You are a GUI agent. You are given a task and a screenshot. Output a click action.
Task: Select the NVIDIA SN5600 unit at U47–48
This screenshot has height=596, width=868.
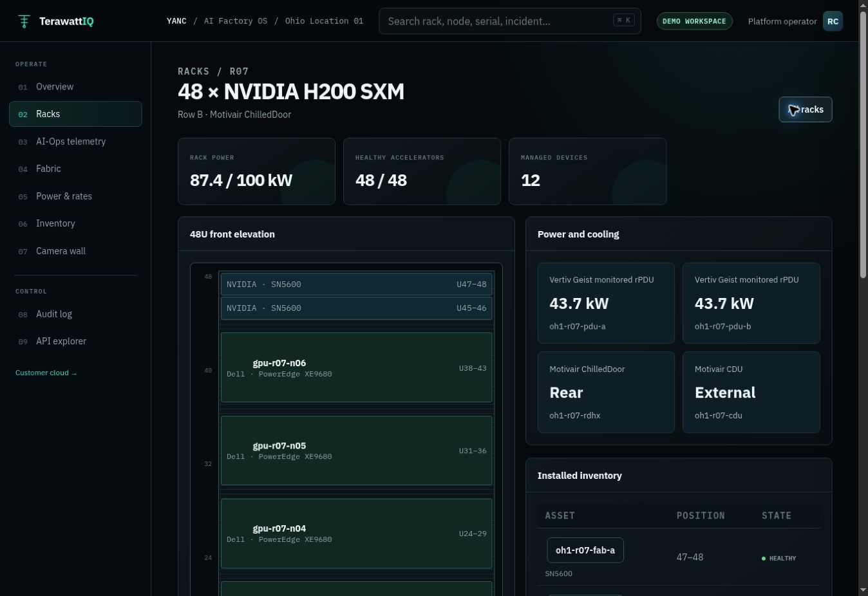[357, 284]
